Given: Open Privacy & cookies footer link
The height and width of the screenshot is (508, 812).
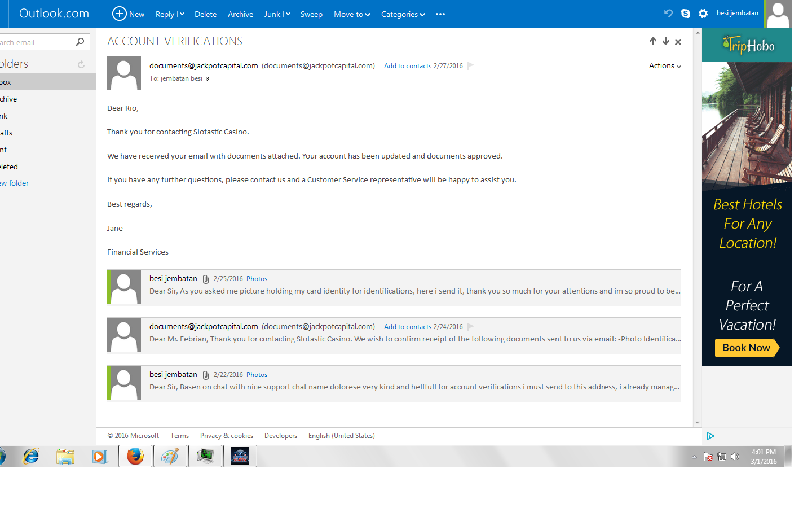Looking at the screenshot, I should click(x=227, y=436).
